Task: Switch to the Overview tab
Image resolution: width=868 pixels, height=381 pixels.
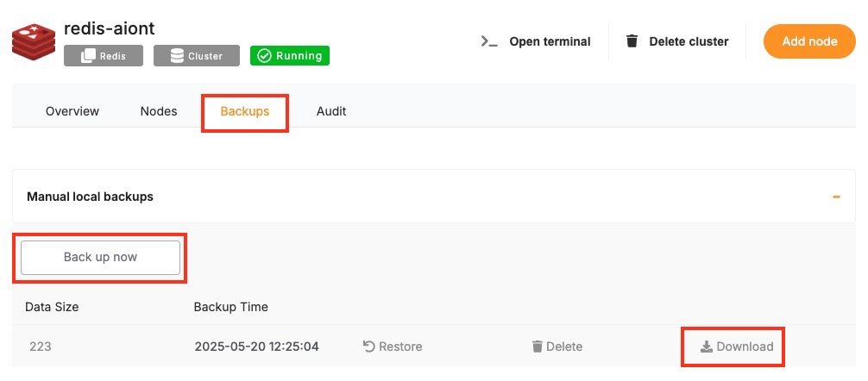Action: pos(72,111)
